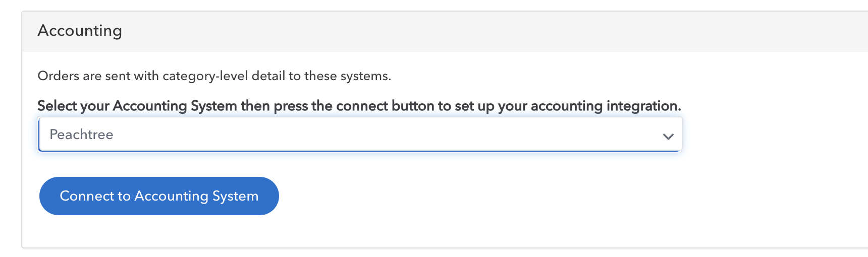Click the down-arrow icon beside Peachtree
Image resolution: width=868 pixels, height=257 pixels.
(668, 136)
